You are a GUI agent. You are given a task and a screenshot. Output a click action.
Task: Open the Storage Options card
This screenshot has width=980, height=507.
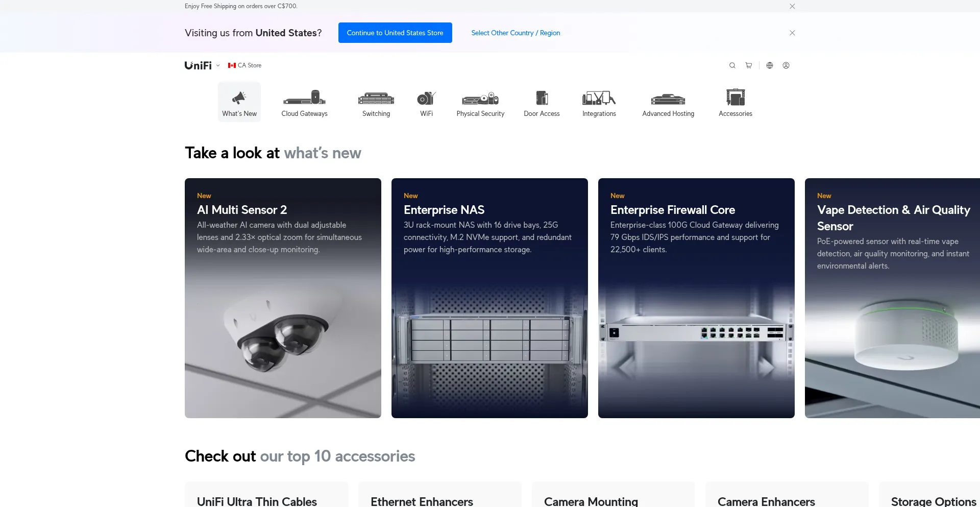929,494
